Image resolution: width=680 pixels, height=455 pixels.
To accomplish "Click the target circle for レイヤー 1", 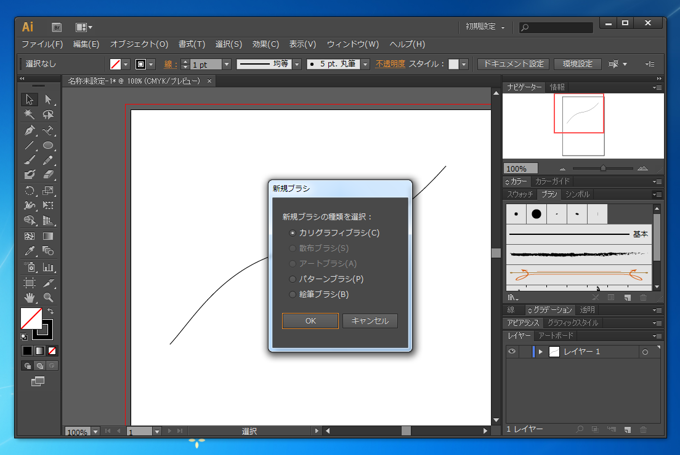I will (645, 352).
